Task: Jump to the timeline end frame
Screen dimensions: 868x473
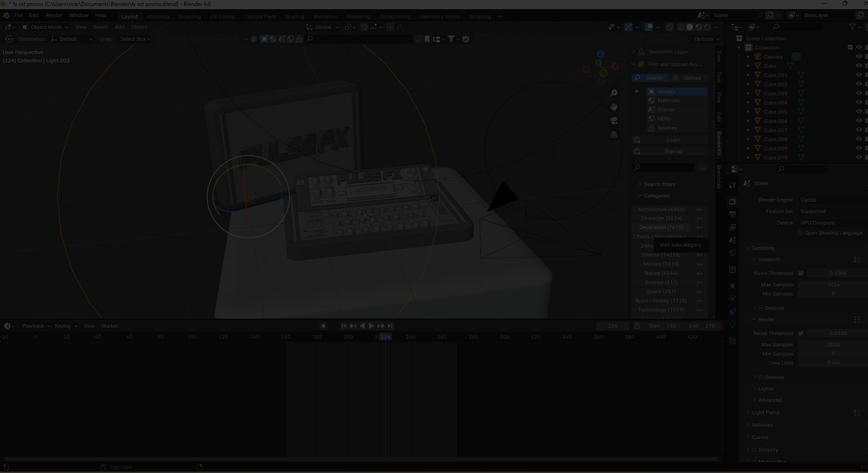Action: (390, 326)
